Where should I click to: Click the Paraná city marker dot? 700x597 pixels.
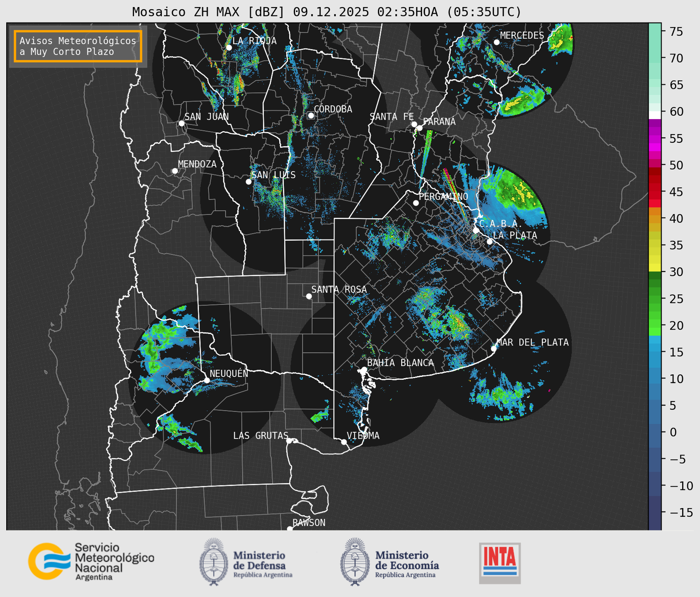click(420, 128)
